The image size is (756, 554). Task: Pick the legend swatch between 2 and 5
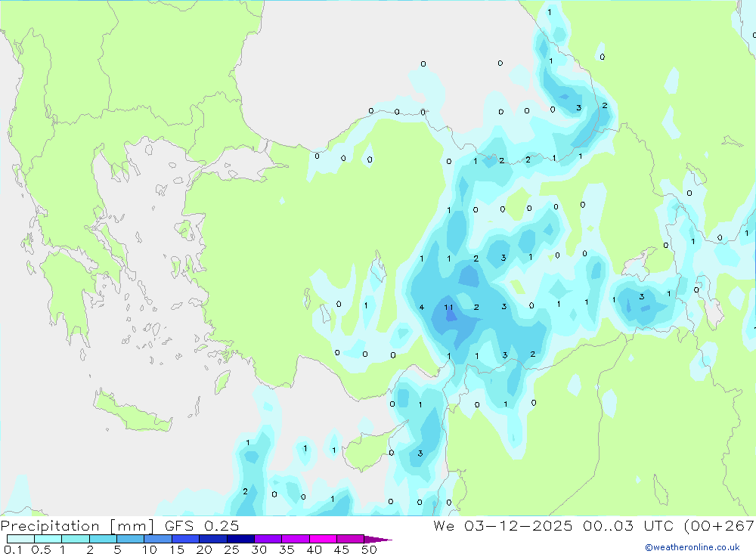point(103,539)
